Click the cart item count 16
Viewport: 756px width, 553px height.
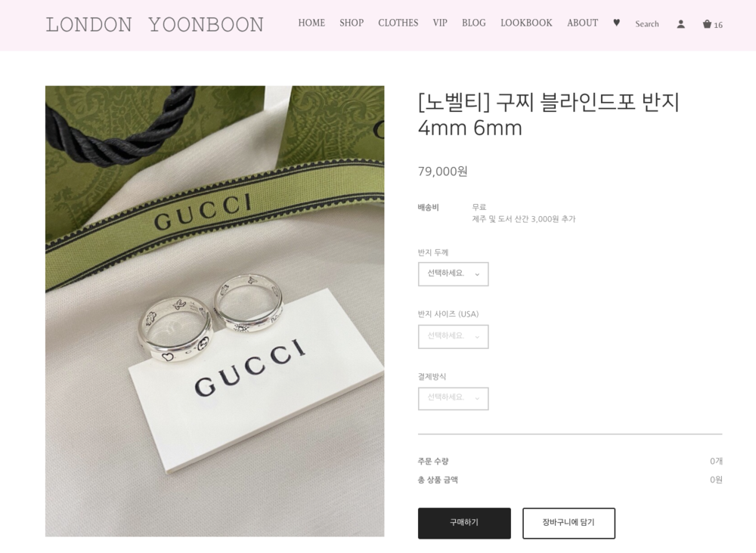718,25
